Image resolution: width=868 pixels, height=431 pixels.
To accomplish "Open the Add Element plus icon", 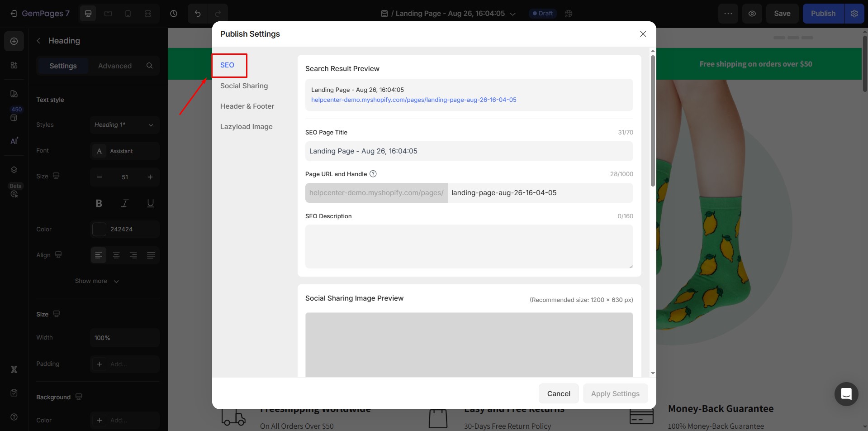I will [x=14, y=41].
